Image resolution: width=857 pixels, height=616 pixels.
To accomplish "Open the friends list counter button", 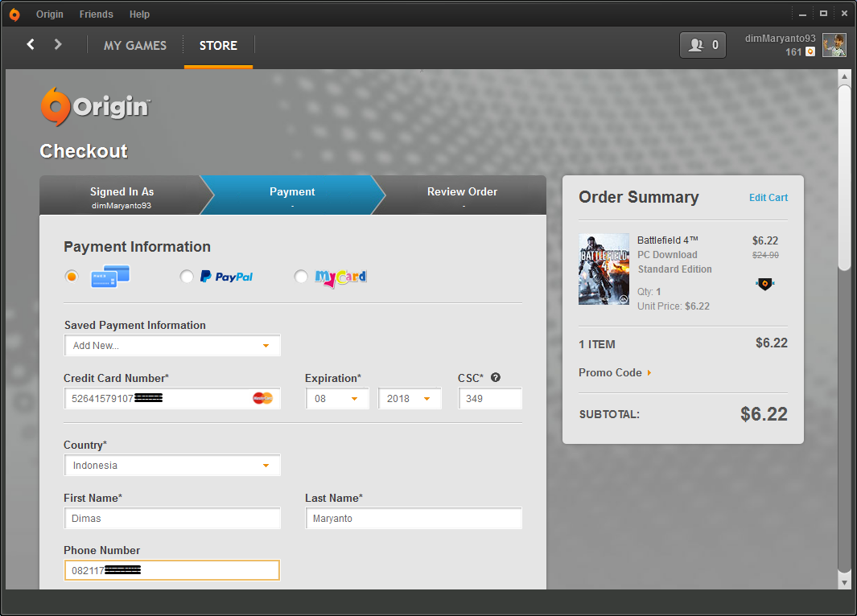I will [702, 45].
